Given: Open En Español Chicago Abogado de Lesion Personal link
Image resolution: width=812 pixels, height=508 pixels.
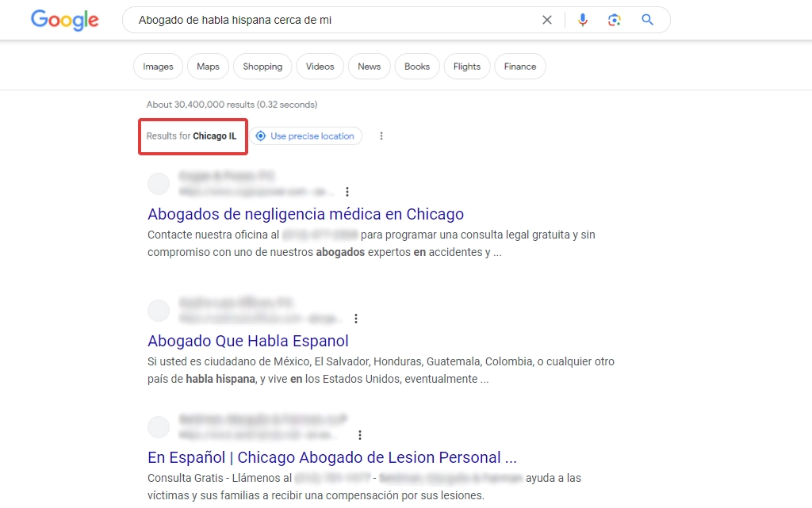Looking at the screenshot, I should (332, 457).
